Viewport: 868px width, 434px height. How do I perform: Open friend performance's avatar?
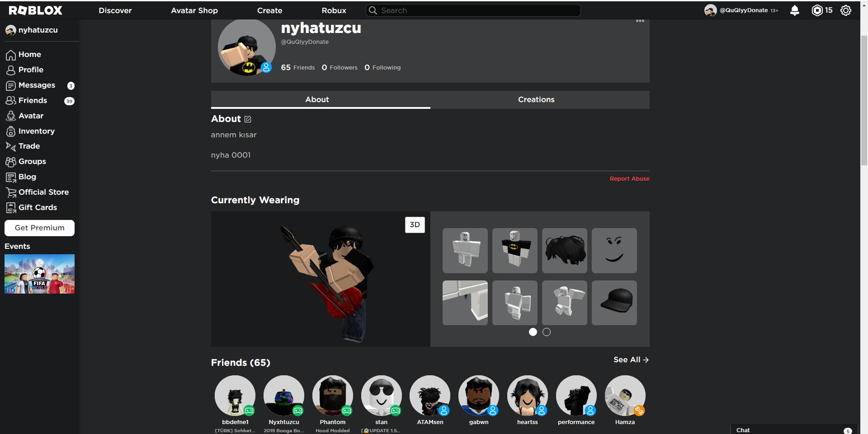[576, 396]
